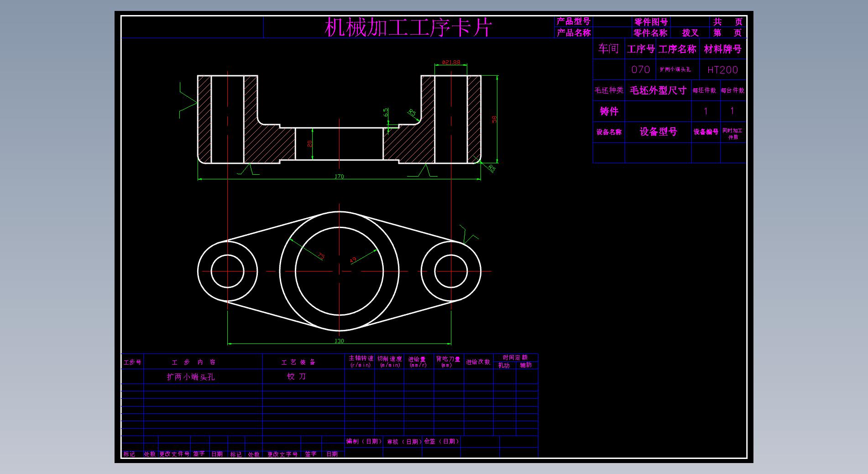Click the center distance dimension '130'
The image size is (868, 474).
pos(339,341)
